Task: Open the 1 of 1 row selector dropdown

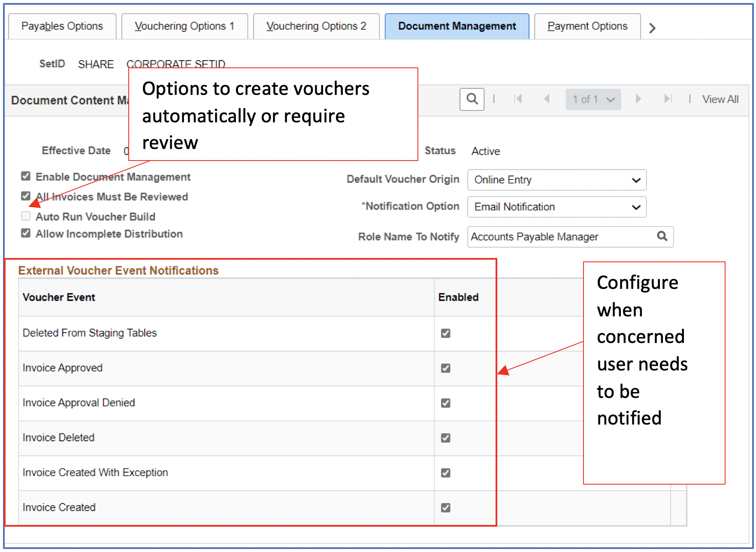Action: tap(593, 100)
